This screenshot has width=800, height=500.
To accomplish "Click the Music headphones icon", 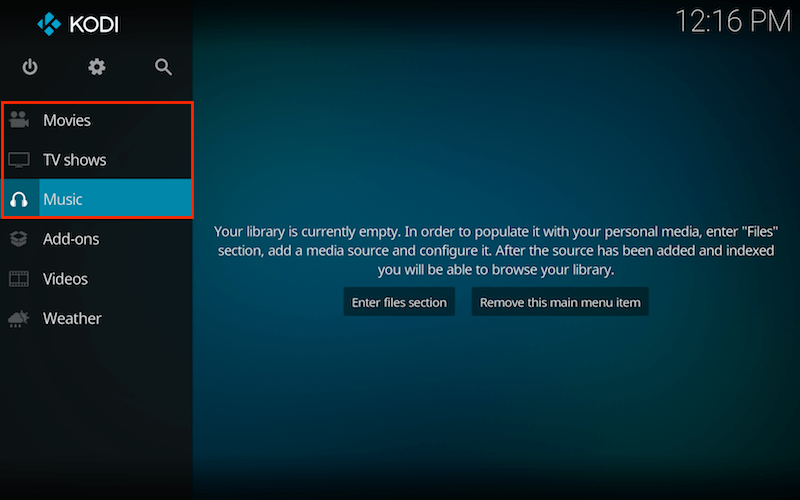I will point(19,199).
